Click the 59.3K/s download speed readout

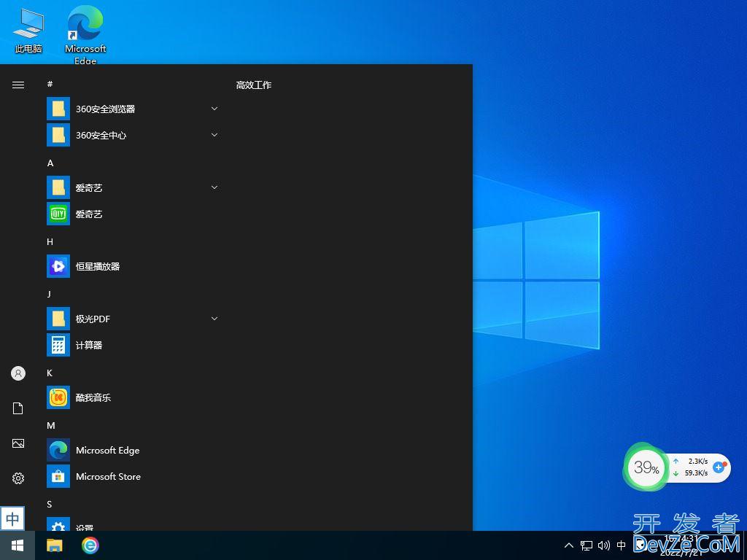coord(696,472)
